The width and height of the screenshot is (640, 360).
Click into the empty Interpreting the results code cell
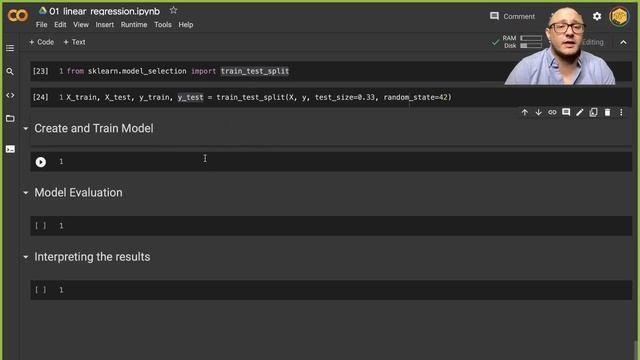coord(331,290)
